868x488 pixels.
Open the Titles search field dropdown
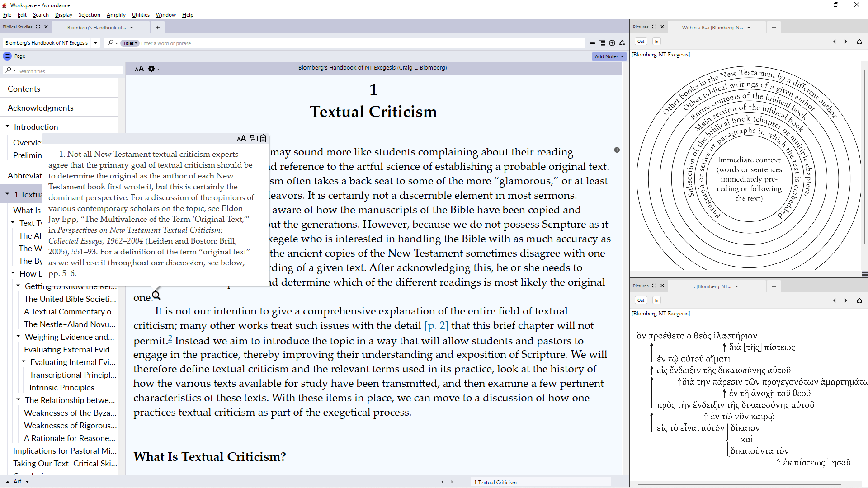[130, 43]
